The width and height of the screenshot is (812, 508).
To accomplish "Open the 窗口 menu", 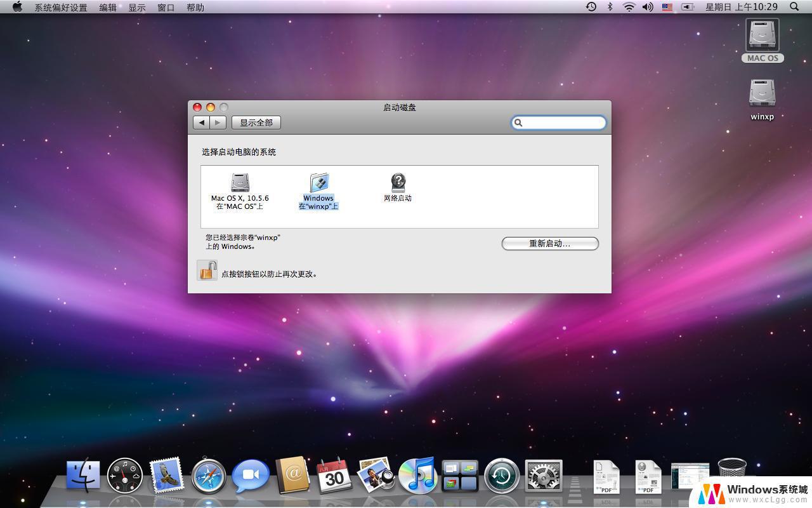I will coord(166,7).
